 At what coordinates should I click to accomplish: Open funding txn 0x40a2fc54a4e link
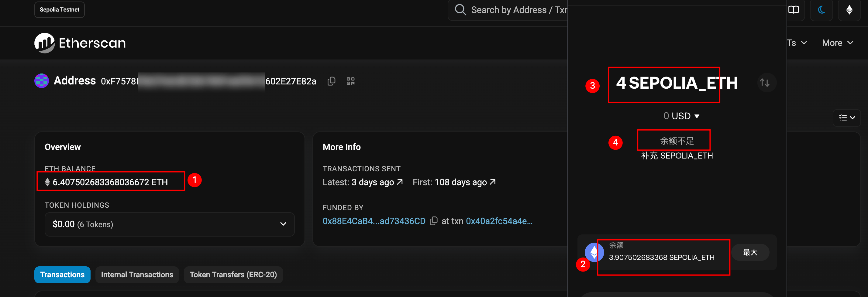click(499, 221)
